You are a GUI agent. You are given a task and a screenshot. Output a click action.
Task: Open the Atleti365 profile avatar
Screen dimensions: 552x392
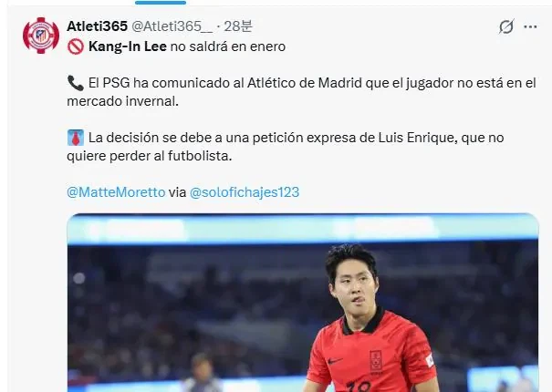click(x=41, y=36)
